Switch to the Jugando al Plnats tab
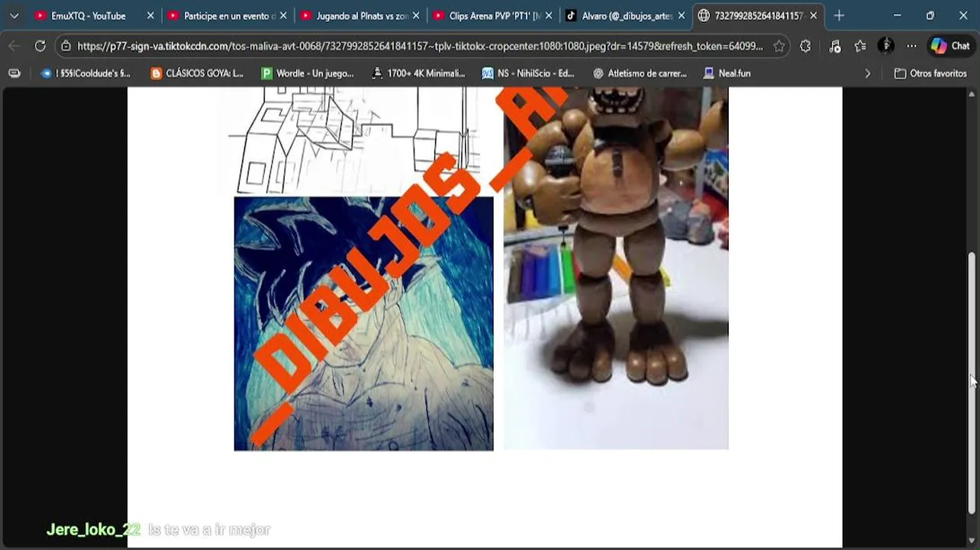Viewport: 980px width, 550px height. pyautogui.click(x=359, y=15)
